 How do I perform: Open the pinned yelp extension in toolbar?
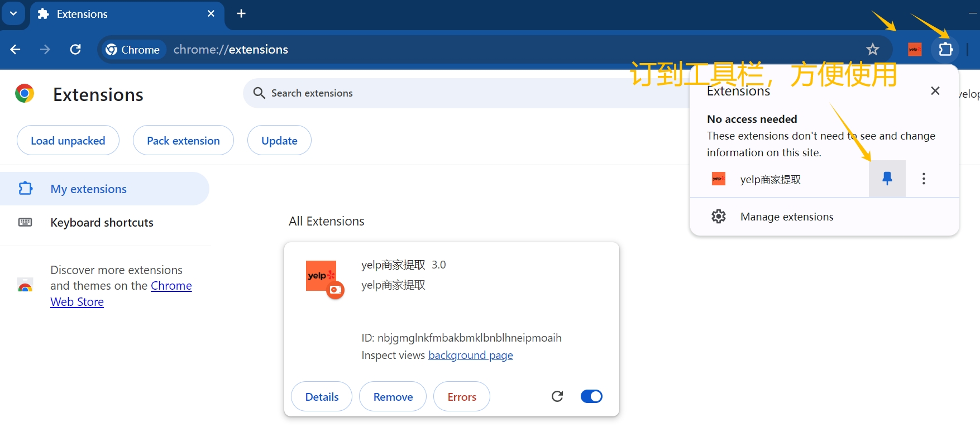pos(915,50)
